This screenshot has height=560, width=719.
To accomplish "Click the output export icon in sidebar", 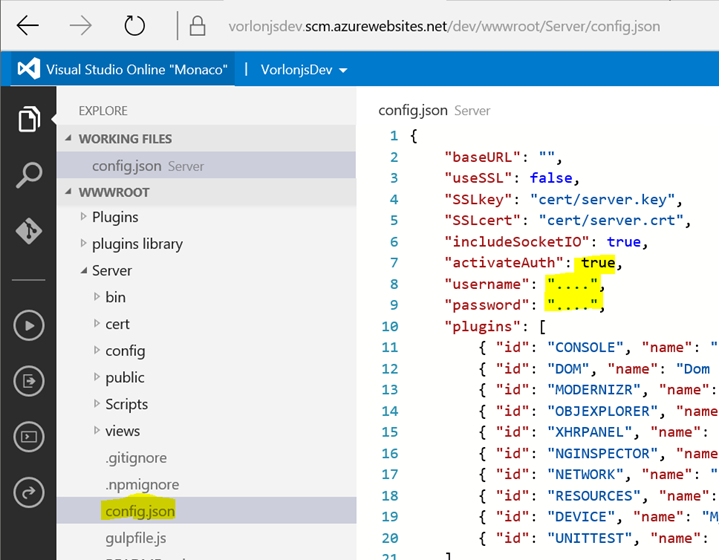I will [28, 381].
